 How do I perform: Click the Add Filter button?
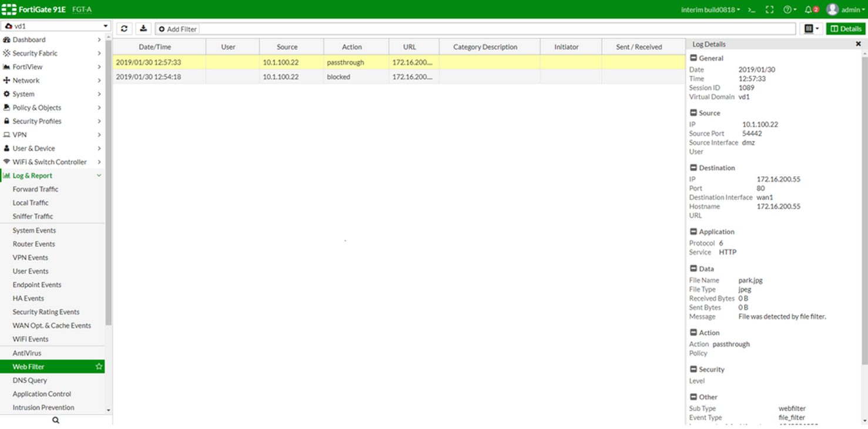177,29
